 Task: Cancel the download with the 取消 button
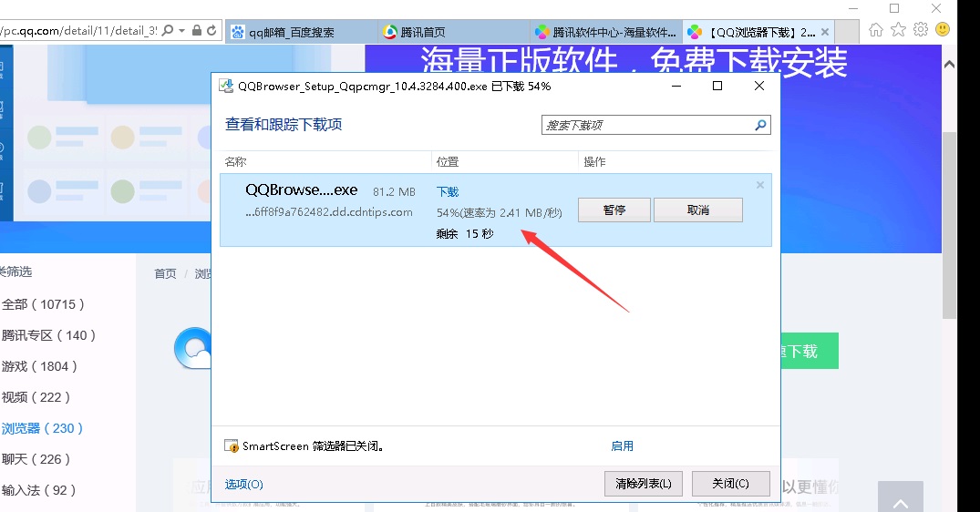[697, 210]
